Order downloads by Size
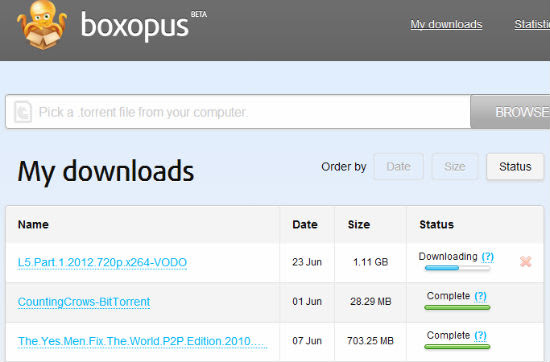 [455, 167]
